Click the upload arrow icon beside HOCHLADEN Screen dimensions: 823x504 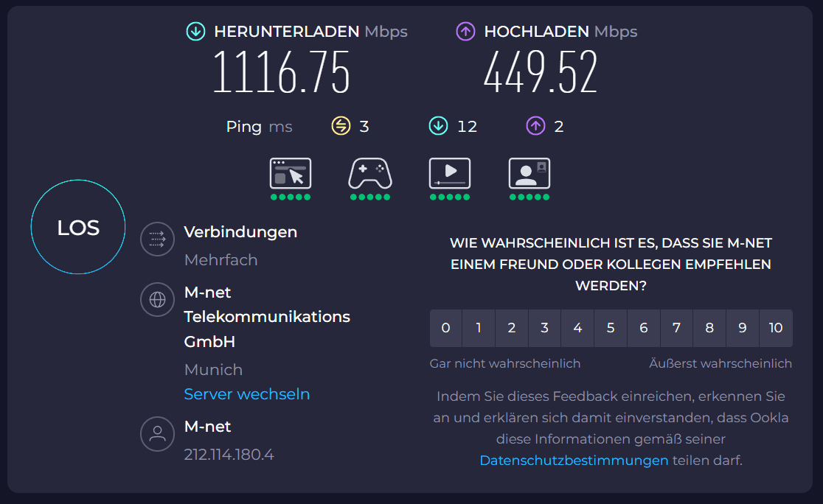465,32
